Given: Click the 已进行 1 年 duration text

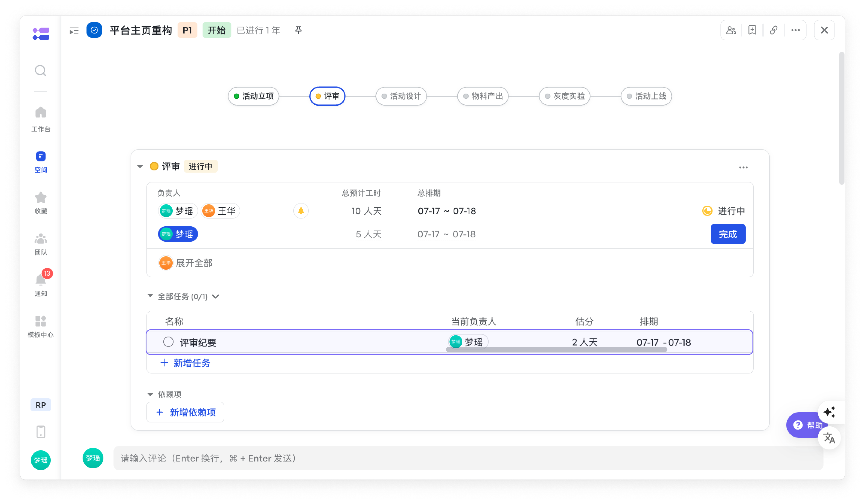Looking at the screenshot, I should pyautogui.click(x=258, y=30).
